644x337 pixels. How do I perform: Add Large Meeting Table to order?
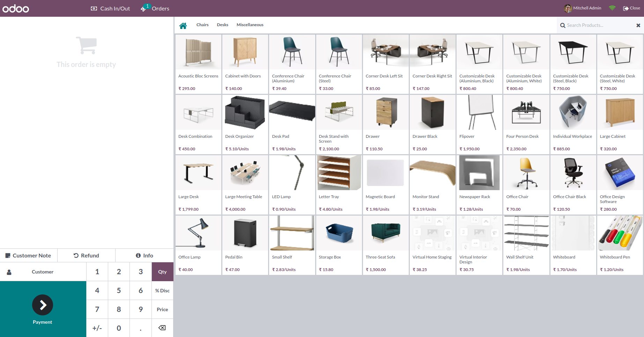tap(245, 185)
